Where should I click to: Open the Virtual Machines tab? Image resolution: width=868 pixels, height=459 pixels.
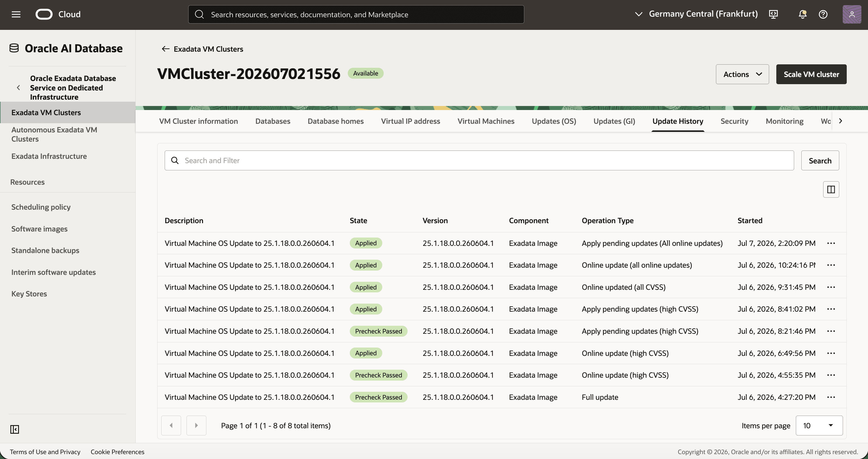(486, 121)
